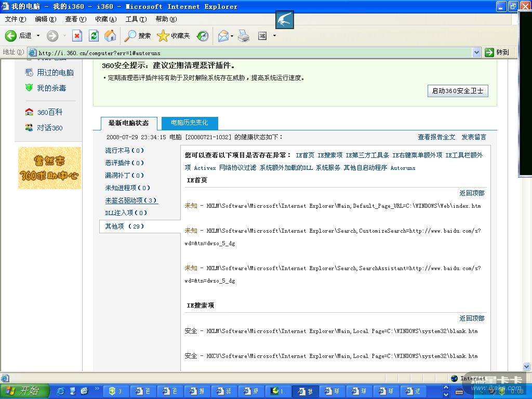Viewport: 532px width, 399px height.
Task: Click the red X Stop button
Action: pos(77,36)
